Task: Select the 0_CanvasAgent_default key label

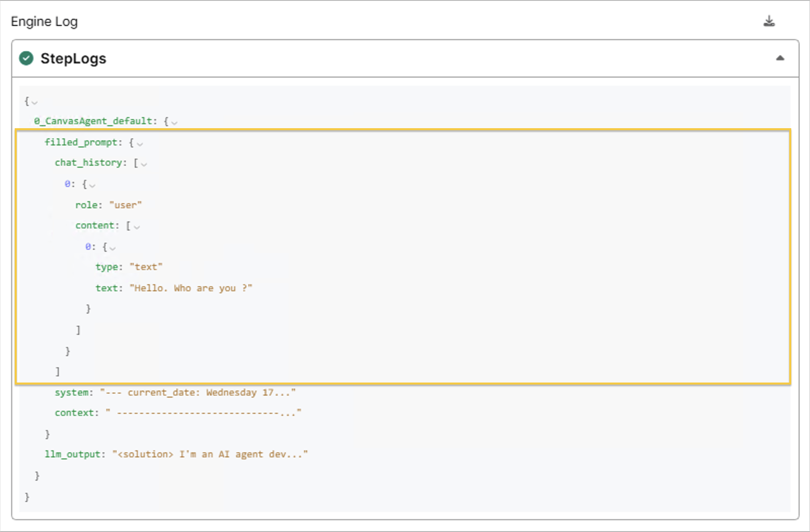Action: point(94,121)
